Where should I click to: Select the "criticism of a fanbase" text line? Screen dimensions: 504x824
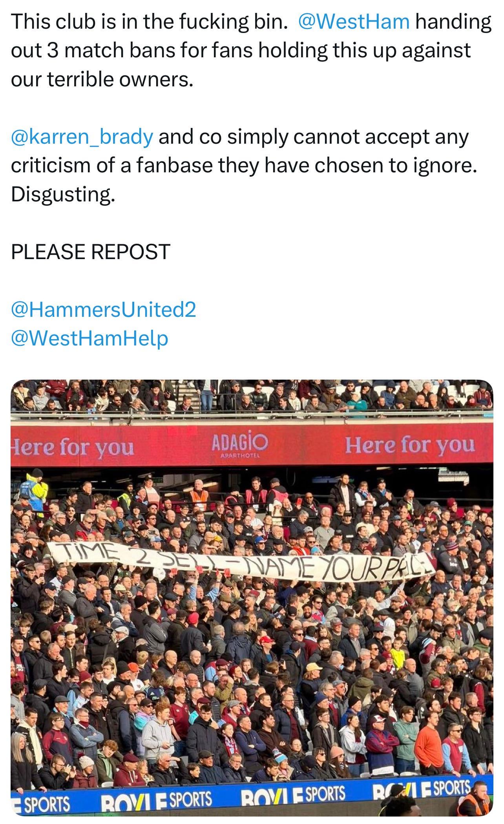point(110,165)
